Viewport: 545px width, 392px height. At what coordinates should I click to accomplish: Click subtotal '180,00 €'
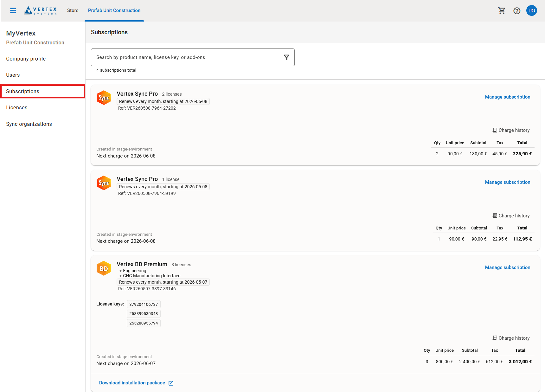[x=478, y=154]
